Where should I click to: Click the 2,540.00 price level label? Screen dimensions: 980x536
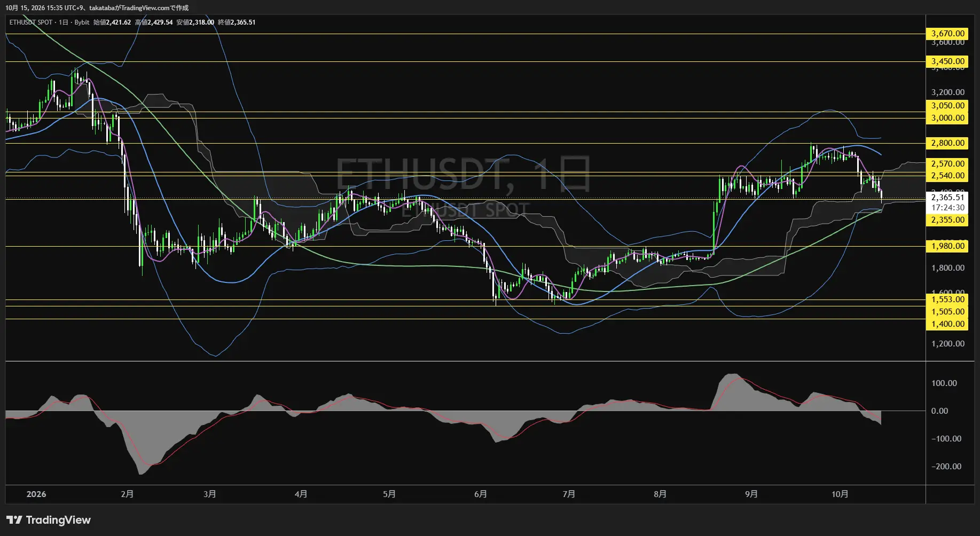(x=948, y=176)
